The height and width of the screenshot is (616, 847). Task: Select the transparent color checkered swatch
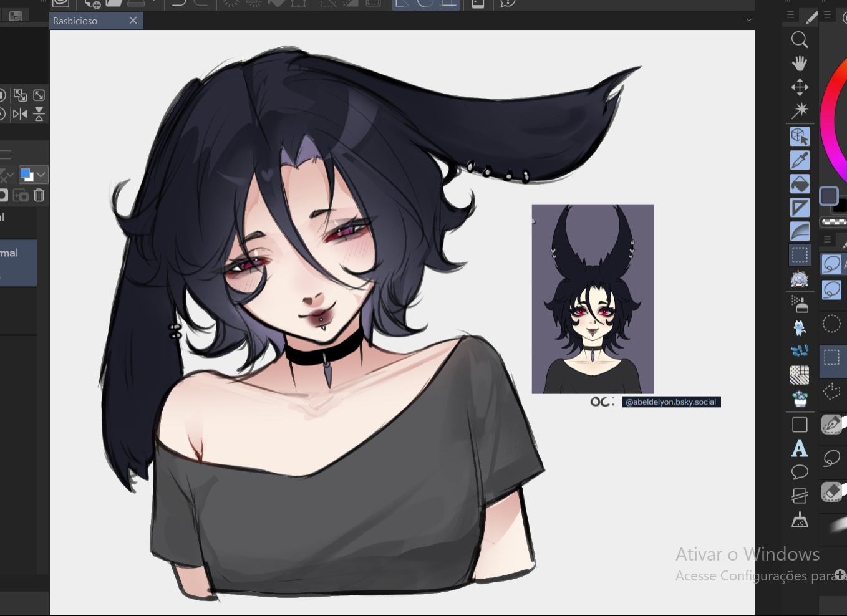click(x=834, y=222)
